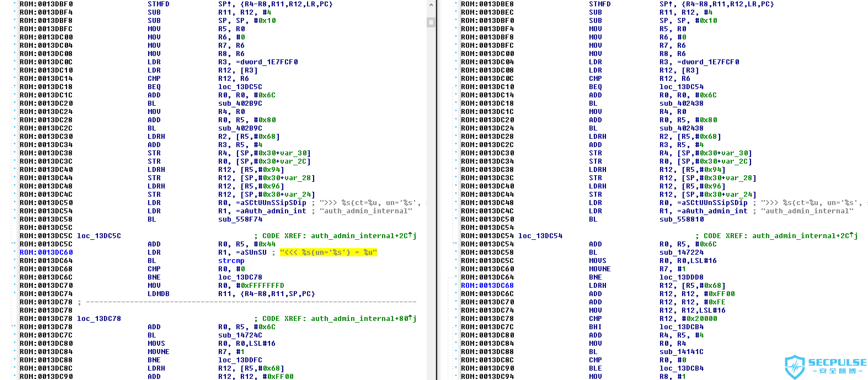The image size is (868, 380).
Task: Click =aAuth_admin_int in the right pane
Action: (x=712, y=211)
